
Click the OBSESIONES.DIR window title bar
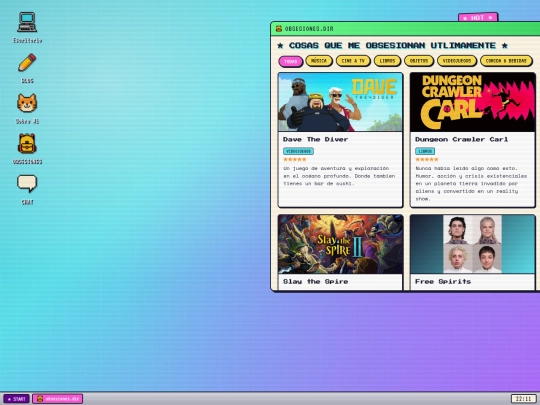[405, 29]
